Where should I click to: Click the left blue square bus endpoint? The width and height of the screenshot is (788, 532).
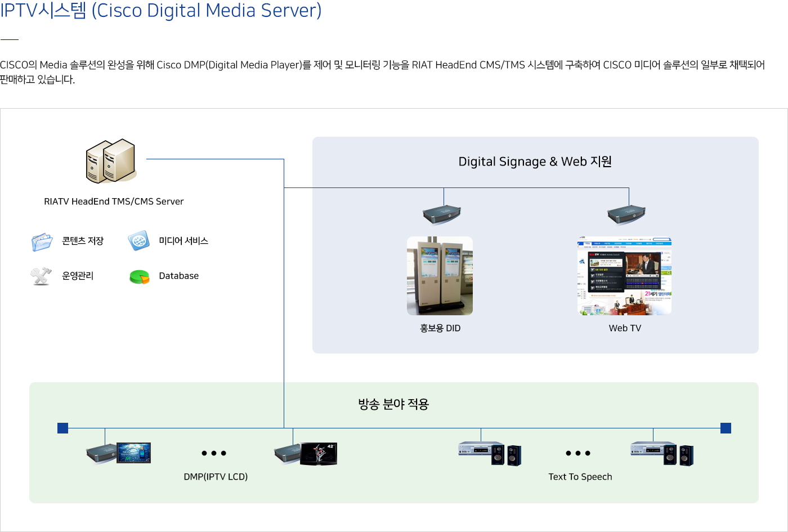point(63,428)
